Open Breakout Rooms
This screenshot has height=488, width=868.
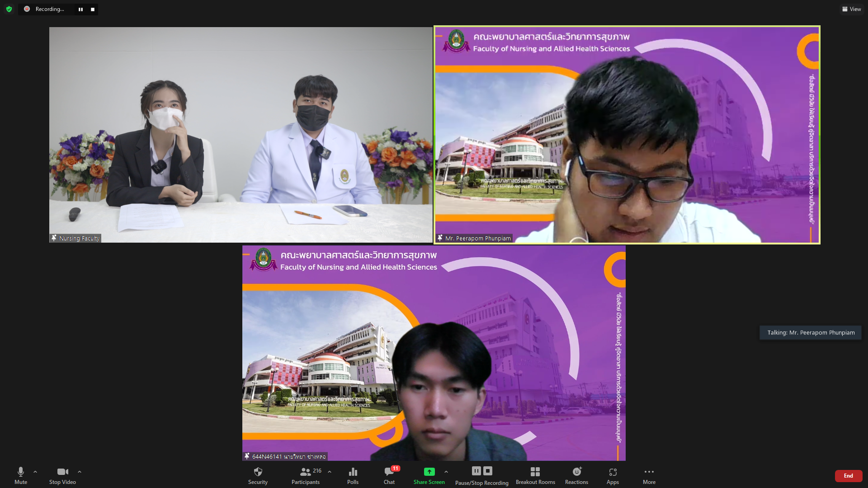coord(535,475)
